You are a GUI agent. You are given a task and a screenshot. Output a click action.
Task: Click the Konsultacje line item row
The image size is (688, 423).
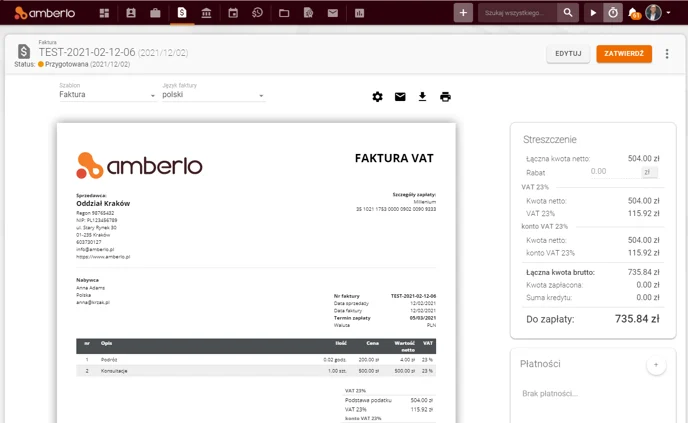tap(256, 371)
